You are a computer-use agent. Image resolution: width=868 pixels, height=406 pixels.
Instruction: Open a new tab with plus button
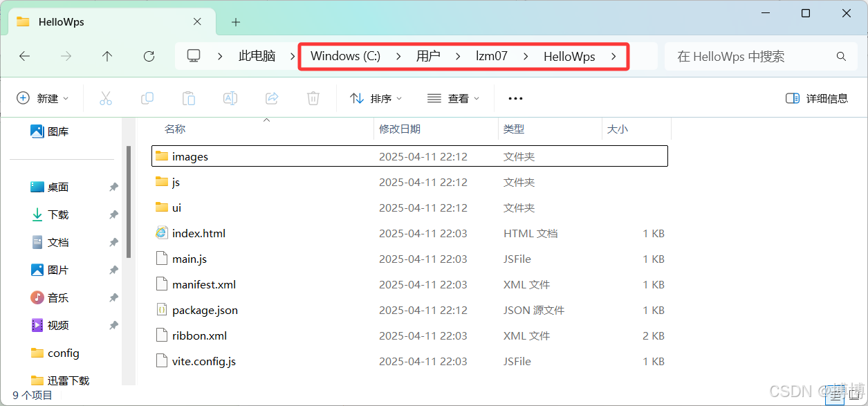coord(236,22)
